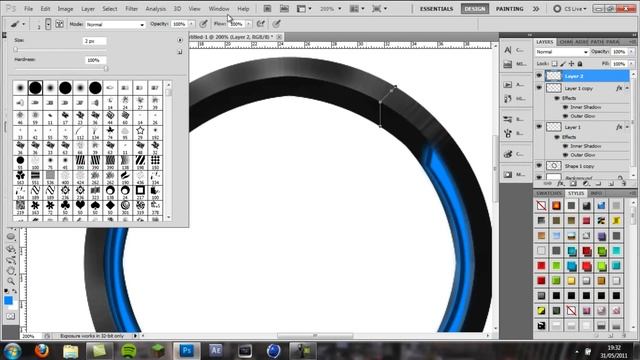This screenshot has width=640, height=360.
Task: Open the layer blend mode dropdown
Action: [562, 52]
